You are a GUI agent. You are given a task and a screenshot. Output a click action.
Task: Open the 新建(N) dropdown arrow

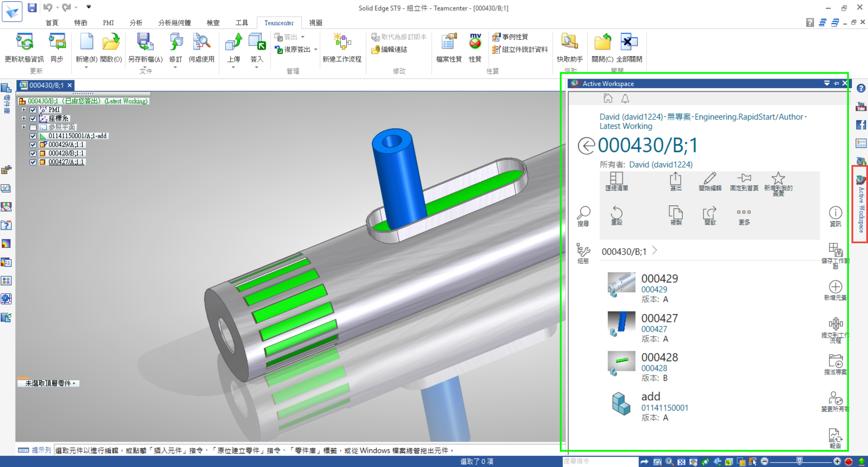click(x=86, y=67)
